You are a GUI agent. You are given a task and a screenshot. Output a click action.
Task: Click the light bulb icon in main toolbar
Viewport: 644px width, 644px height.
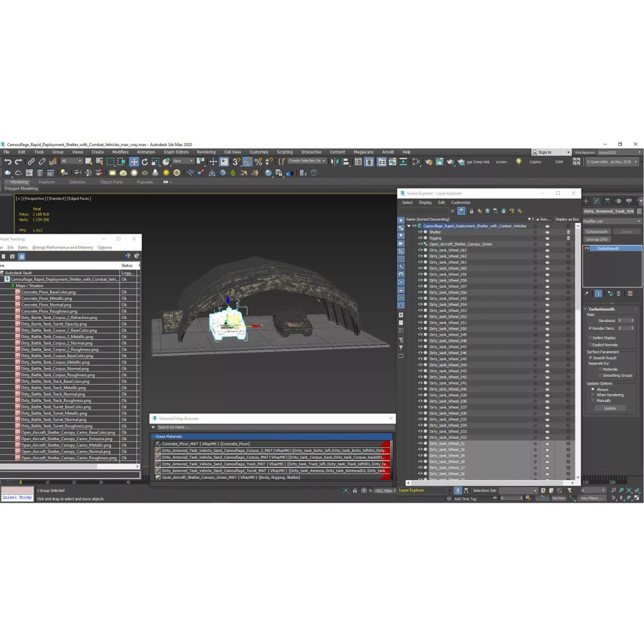519,162
